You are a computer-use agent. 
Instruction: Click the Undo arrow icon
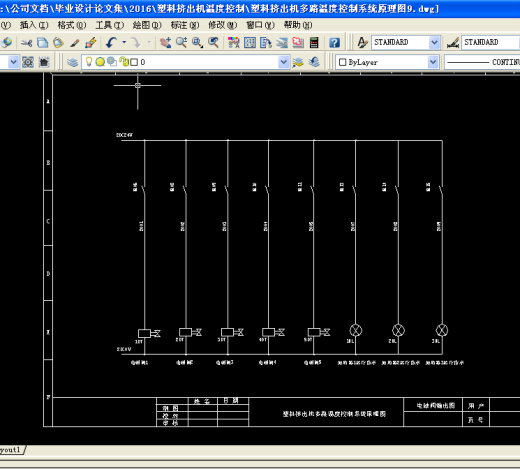pyautogui.click(x=111, y=43)
